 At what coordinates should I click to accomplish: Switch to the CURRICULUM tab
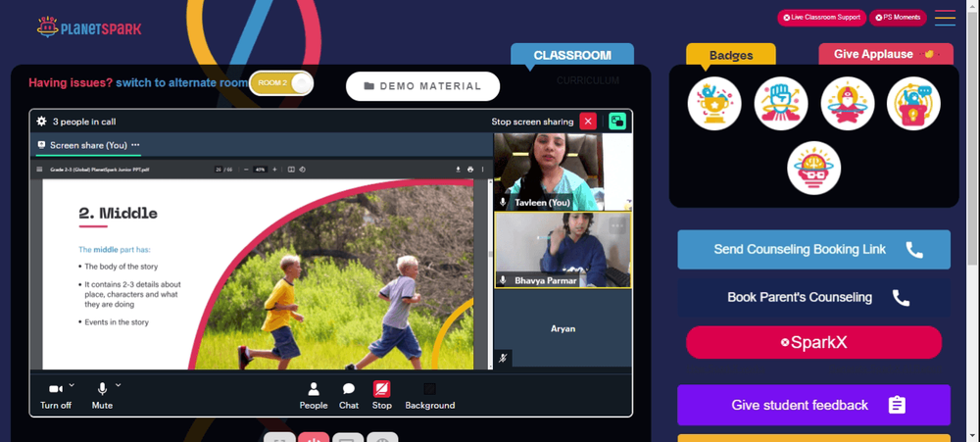(x=587, y=80)
